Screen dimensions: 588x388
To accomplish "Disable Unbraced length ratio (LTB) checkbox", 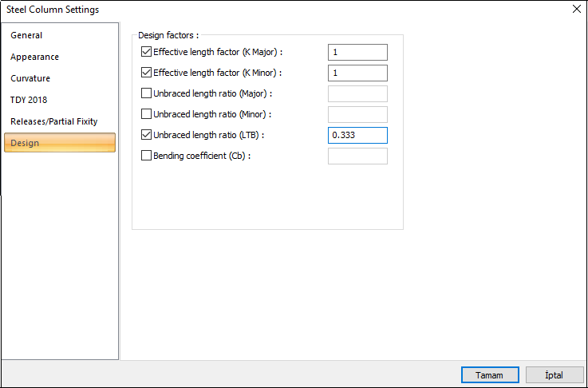I will (146, 135).
